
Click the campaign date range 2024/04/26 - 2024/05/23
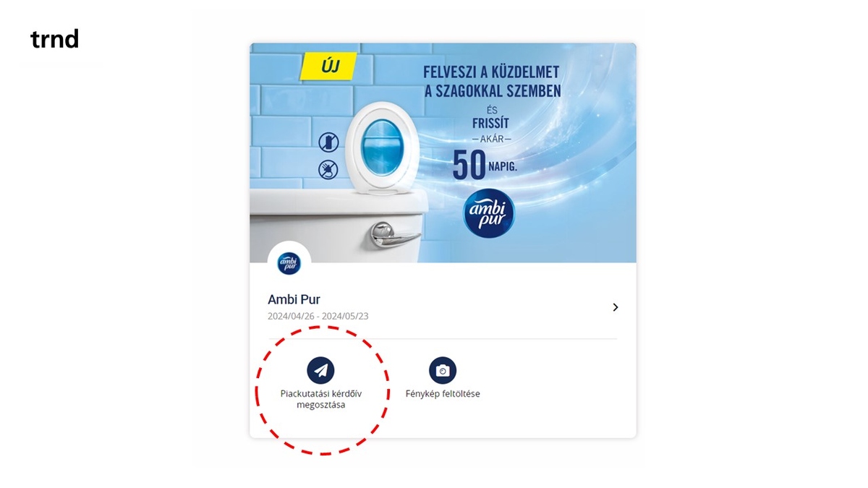point(318,317)
